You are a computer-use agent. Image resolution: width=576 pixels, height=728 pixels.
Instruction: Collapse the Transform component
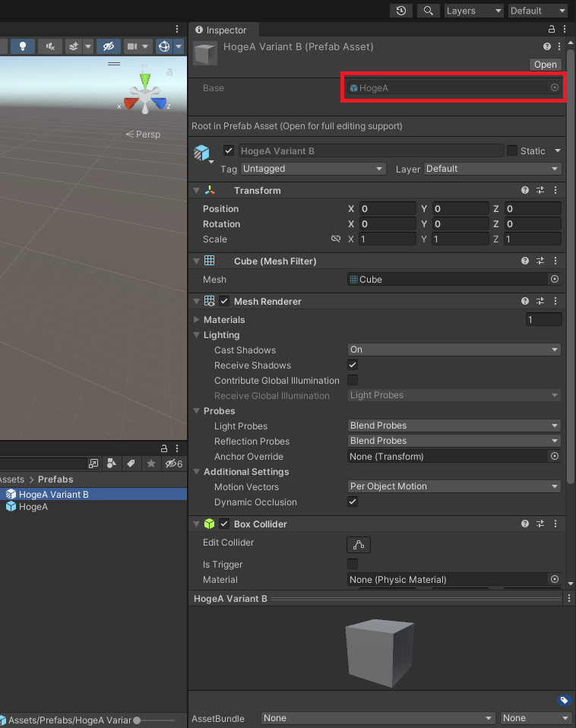point(196,190)
